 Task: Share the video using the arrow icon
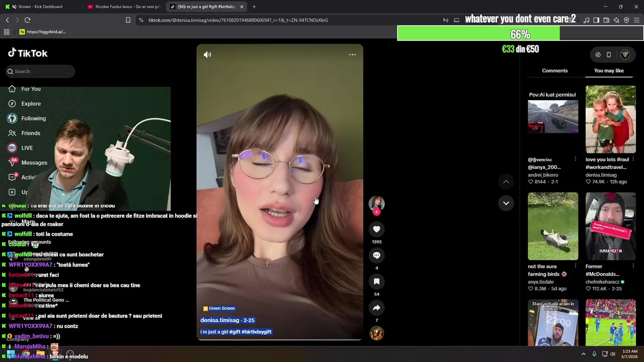coord(376,308)
